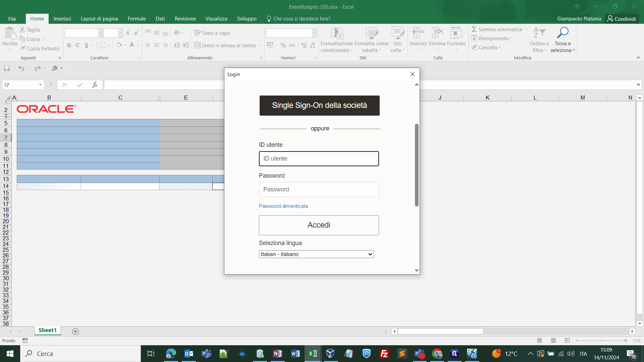Follow the Password dimenticata link
Viewport: 644px width, 362px height.
click(x=283, y=206)
